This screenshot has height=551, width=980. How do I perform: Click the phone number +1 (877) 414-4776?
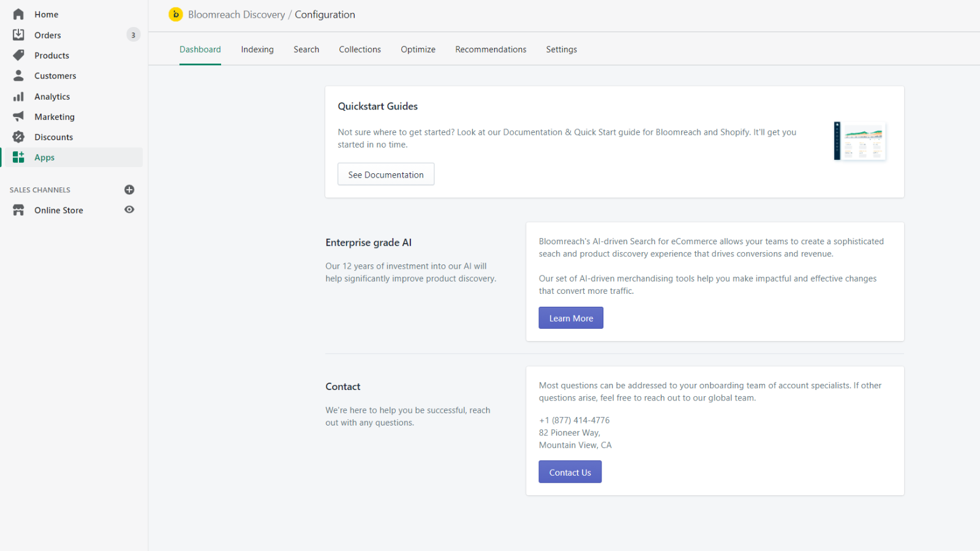[575, 420]
